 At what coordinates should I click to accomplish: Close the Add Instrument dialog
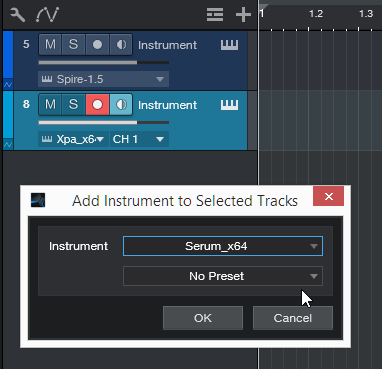tap(329, 196)
